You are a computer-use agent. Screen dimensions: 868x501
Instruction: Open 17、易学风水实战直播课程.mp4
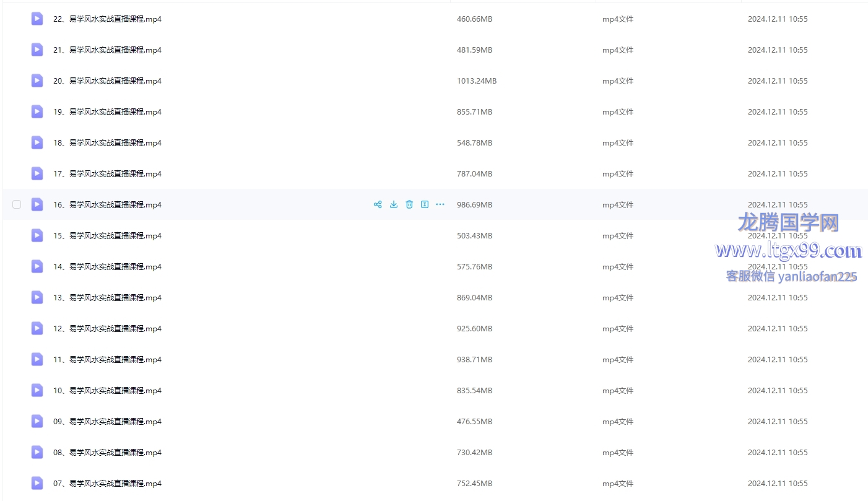(107, 174)
